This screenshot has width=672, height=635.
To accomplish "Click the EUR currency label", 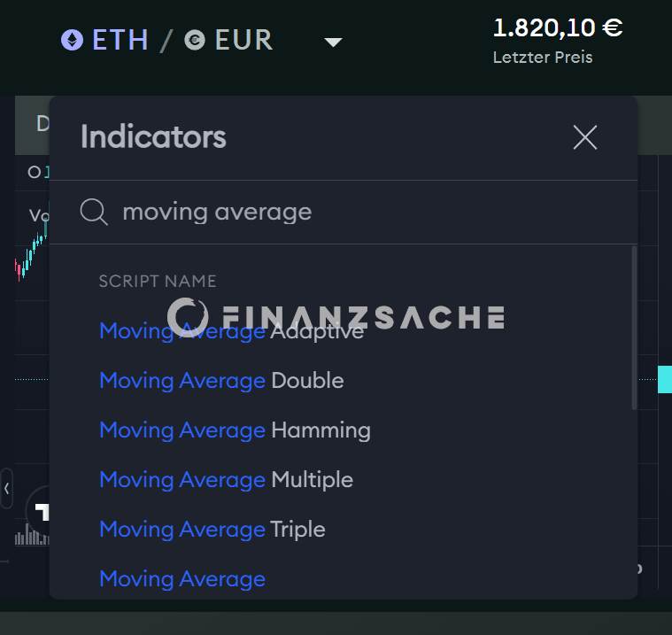I will tap(243, 40).
